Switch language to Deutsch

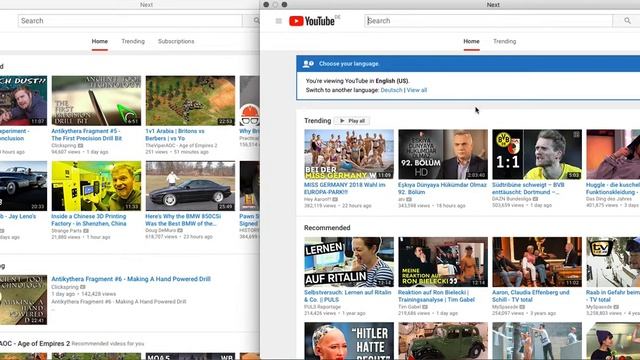(x=391, y=90)
